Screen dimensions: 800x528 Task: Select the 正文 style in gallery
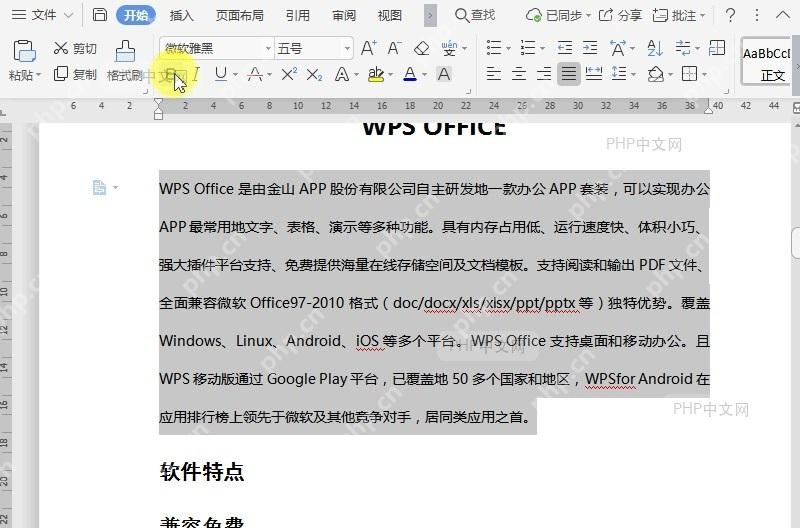pos(766,62)
